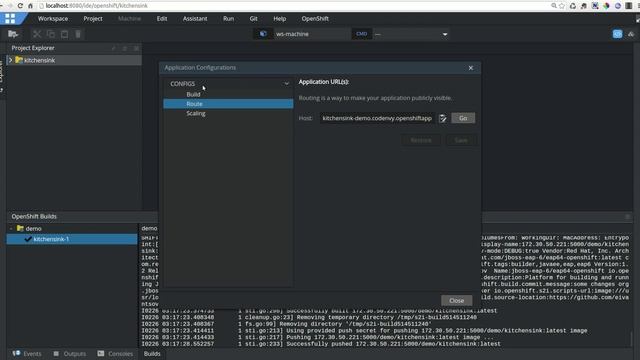Click the browser home icon
This screenshot has width=640, height=360.
pos(30,6)
